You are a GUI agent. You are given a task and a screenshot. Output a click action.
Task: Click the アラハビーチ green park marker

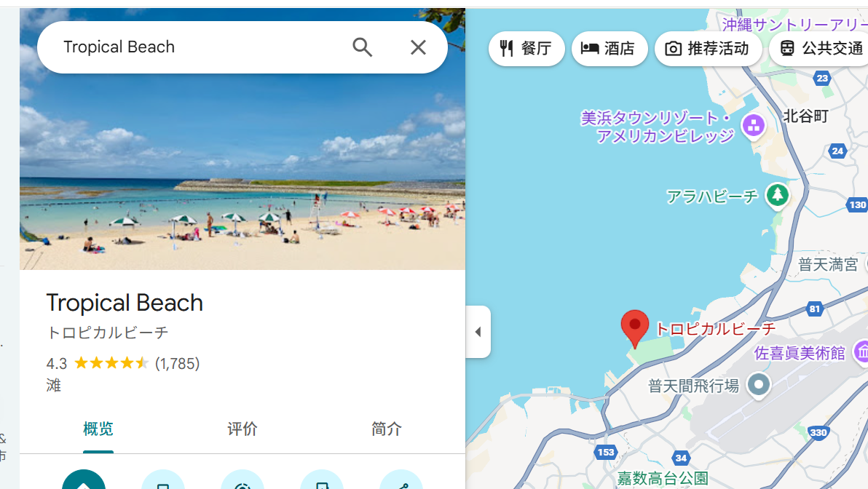click(x=777, y=195)
